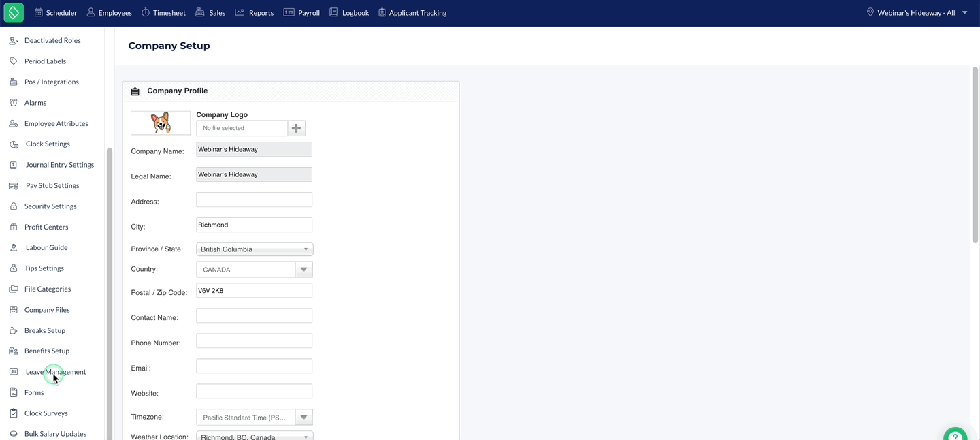Click the Journal Entry Settings icon
The image size is (980, 440).
click(14, 165)
